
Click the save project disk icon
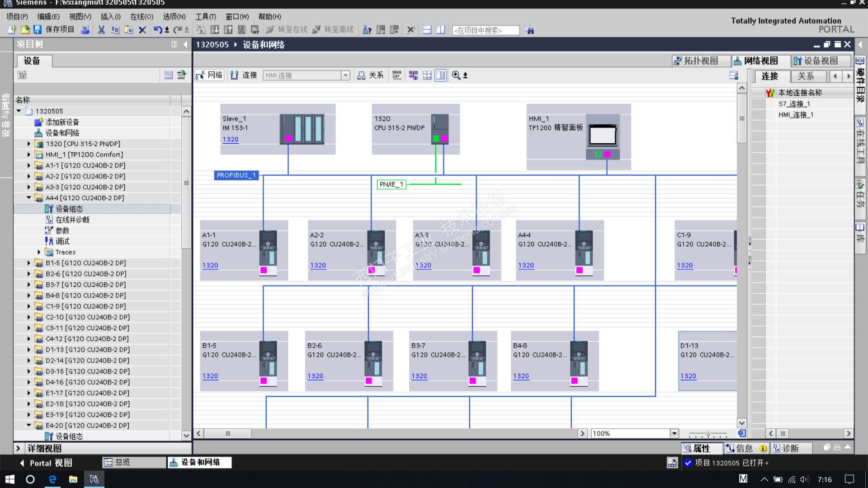38,30
